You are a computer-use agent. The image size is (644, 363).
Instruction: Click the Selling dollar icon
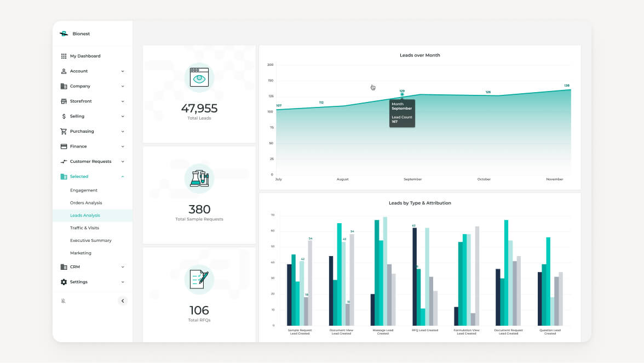pyautogui.click(x=64, y=116)
